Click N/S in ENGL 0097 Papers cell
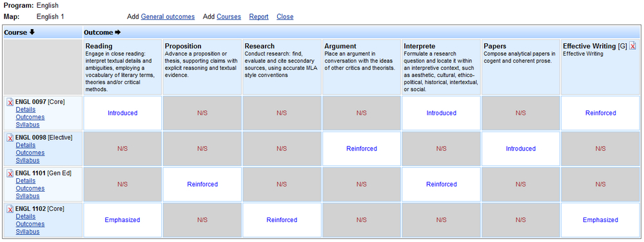 tap(521, 113)
